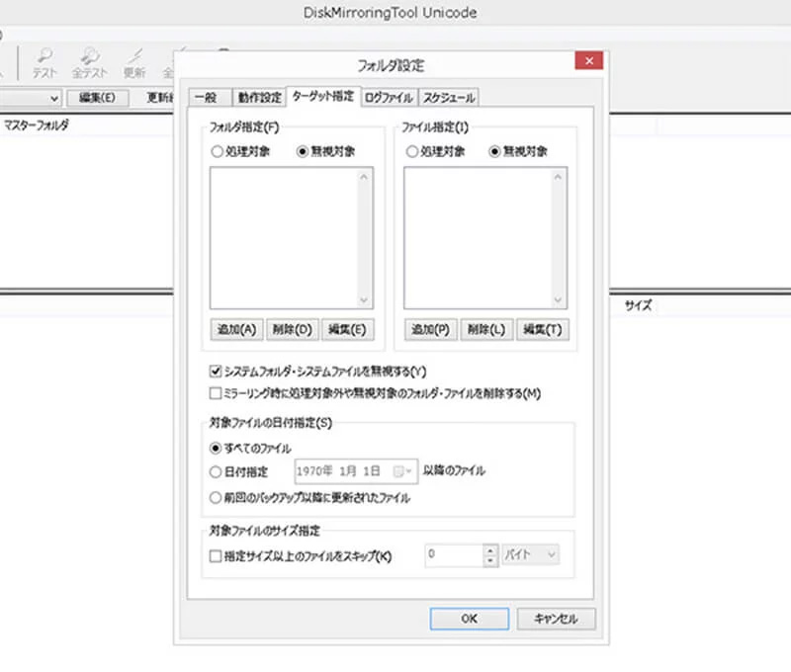Screen dimensions: 791x672
Task: Increase file size with spinner up arrow
Action: click(x=489, y=550)
